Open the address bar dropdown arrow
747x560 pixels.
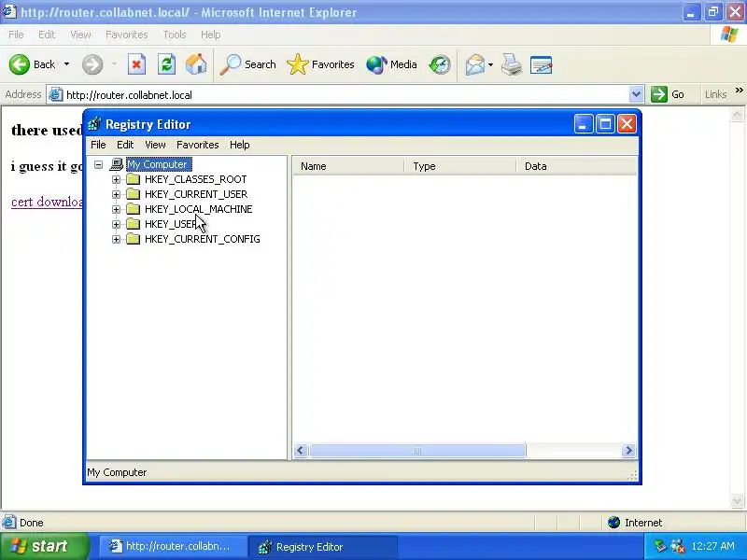(636, 94)
